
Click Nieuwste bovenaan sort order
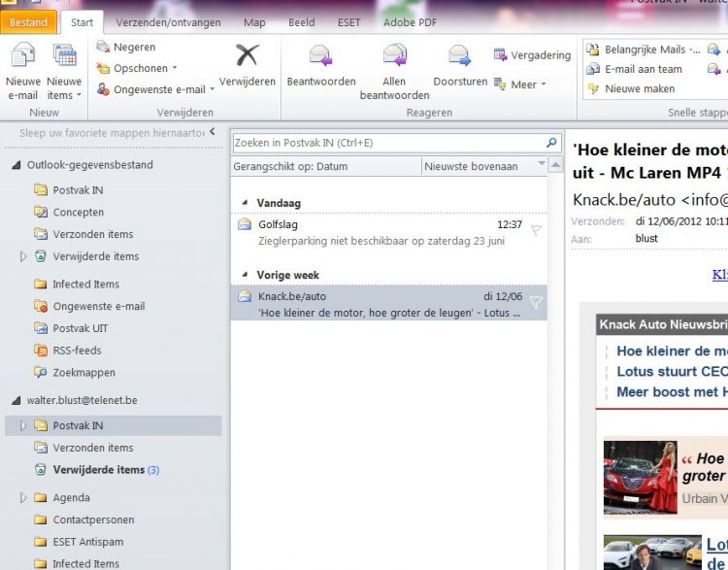(485, 167)
